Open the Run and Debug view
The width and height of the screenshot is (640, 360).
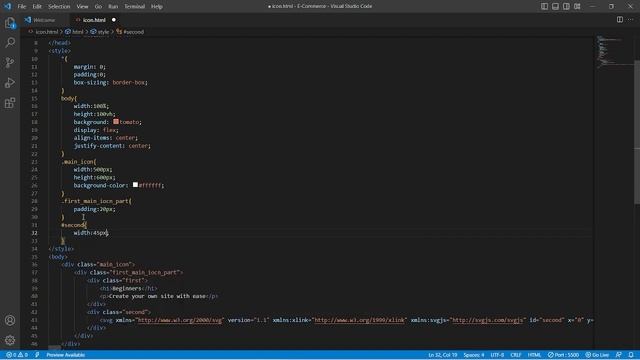click(10, 82)
